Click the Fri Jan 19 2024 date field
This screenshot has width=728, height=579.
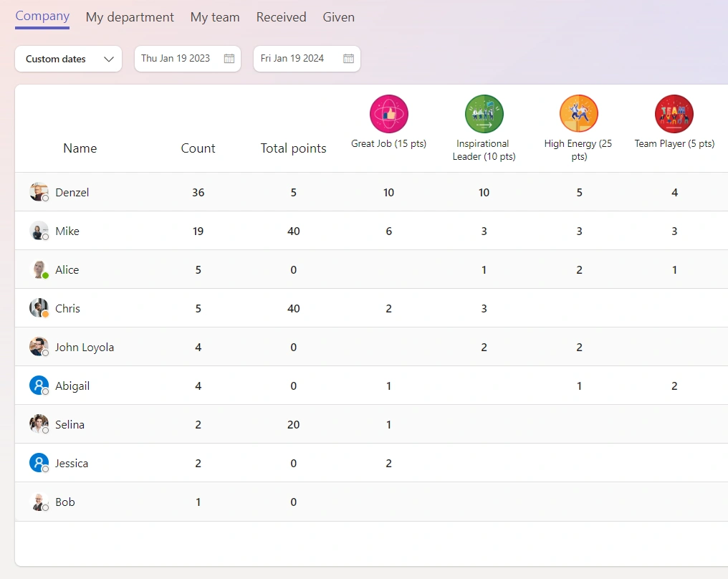pyautogui.click(x=307, y=59)
